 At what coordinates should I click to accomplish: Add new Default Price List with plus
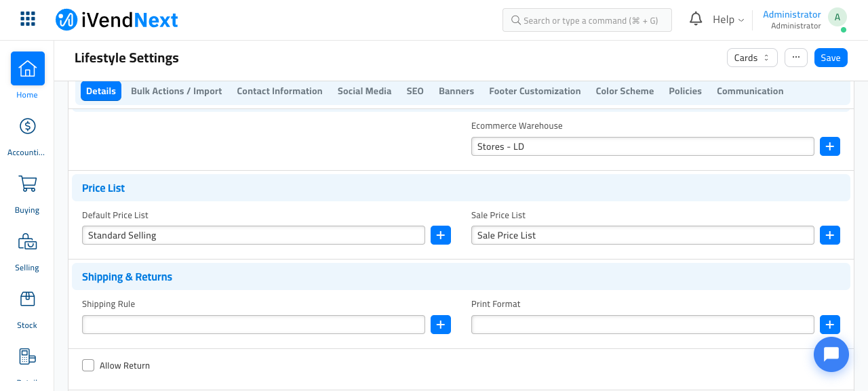[x=441, y=235]
